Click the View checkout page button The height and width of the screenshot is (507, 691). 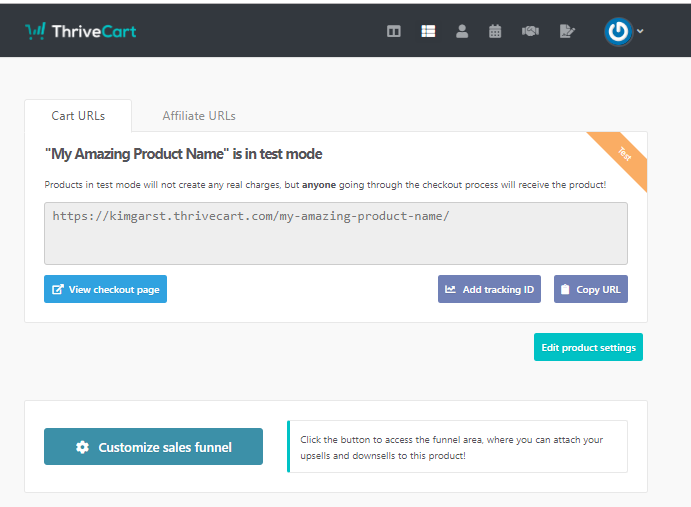(x=105, y=289)
